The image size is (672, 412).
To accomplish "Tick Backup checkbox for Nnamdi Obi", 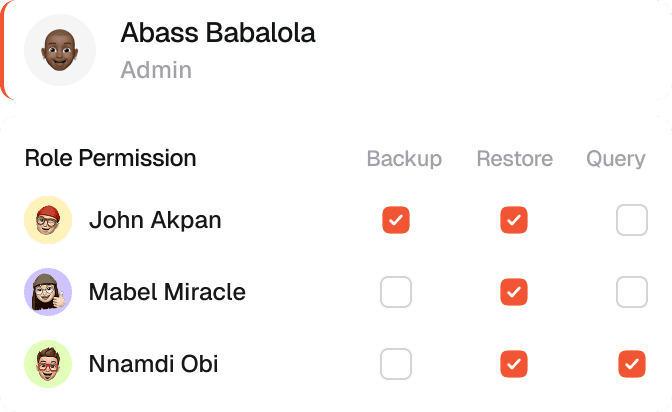I will click(x=396, y=364).
